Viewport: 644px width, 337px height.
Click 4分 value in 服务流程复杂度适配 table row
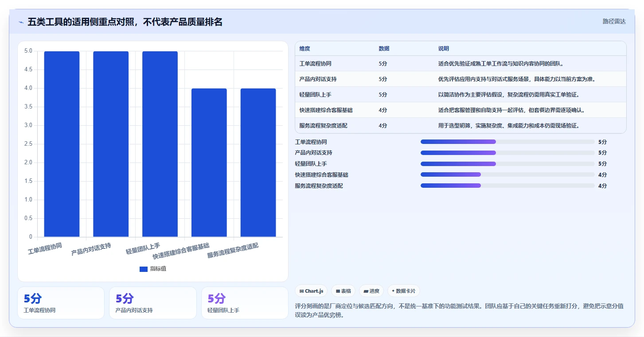click(383, 126)
